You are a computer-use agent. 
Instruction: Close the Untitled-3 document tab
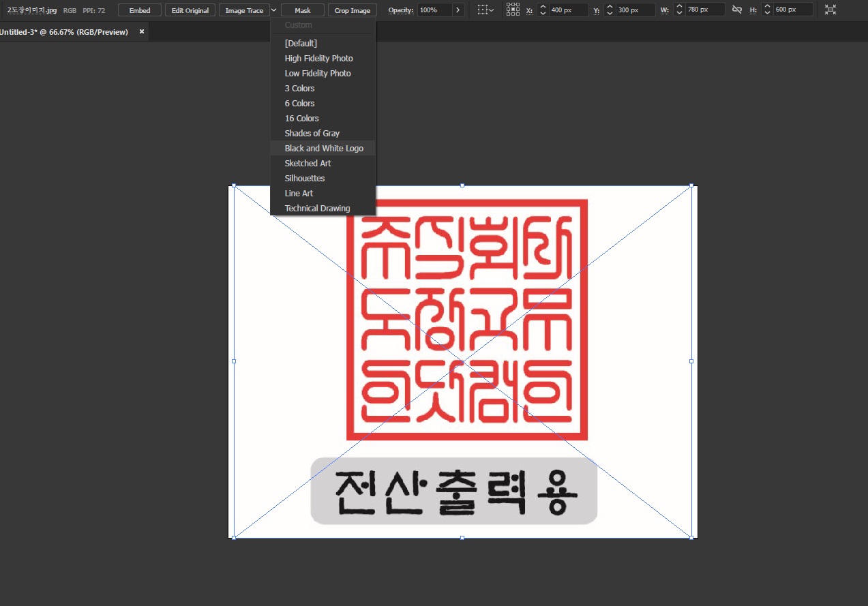pos(142,32)
